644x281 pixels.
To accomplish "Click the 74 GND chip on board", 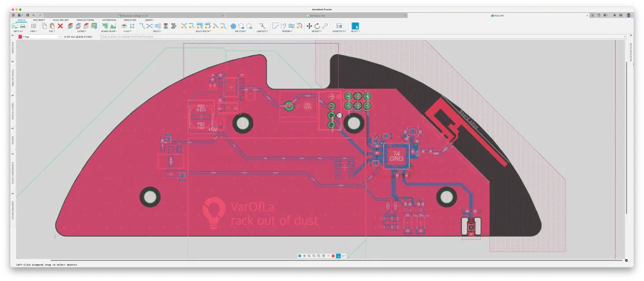I will (396, 156).
